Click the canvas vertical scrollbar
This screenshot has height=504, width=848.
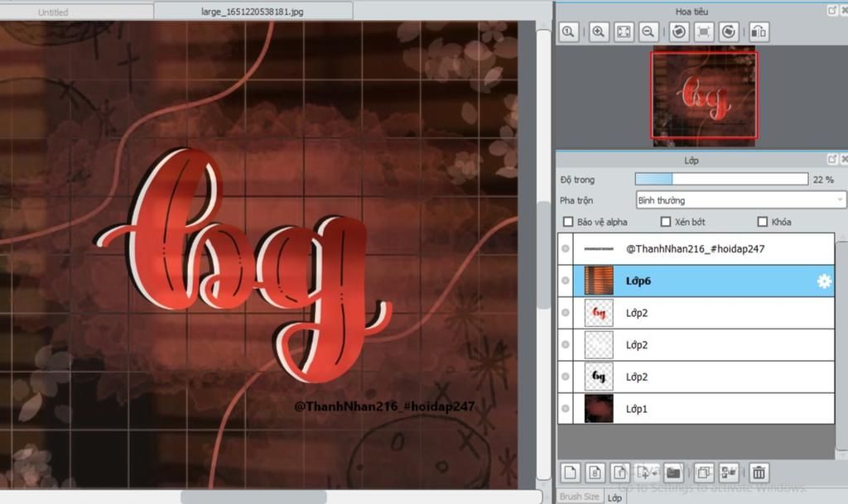pyautogui.click(x=543, y=254)
